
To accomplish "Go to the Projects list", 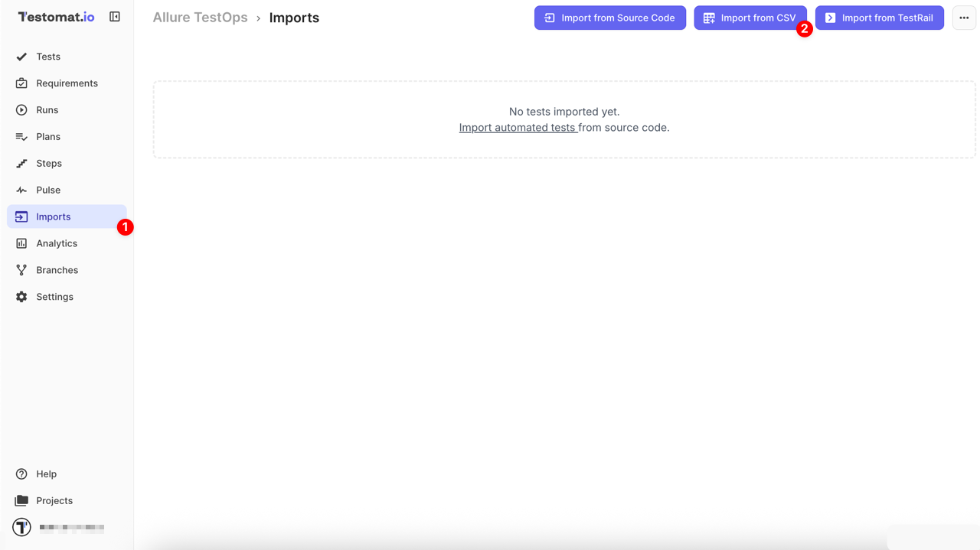I will click(x=54, y=500).
